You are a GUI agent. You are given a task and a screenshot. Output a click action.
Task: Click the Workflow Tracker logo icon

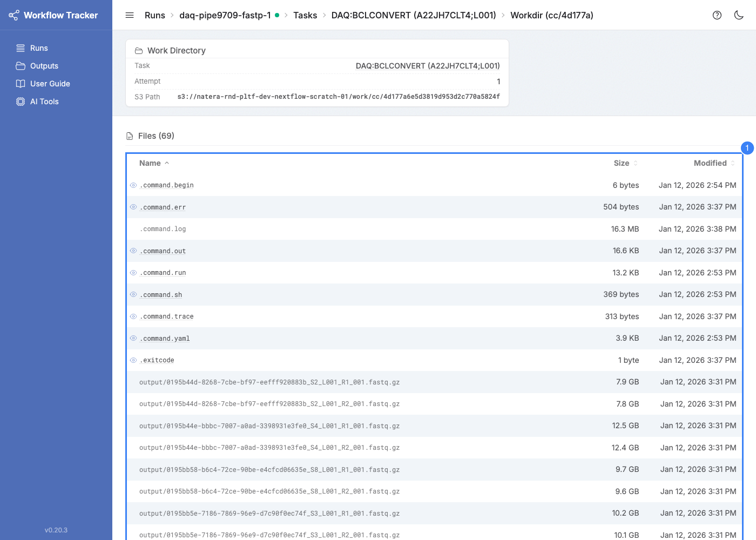pyautogui.click(x=14, y=15)
